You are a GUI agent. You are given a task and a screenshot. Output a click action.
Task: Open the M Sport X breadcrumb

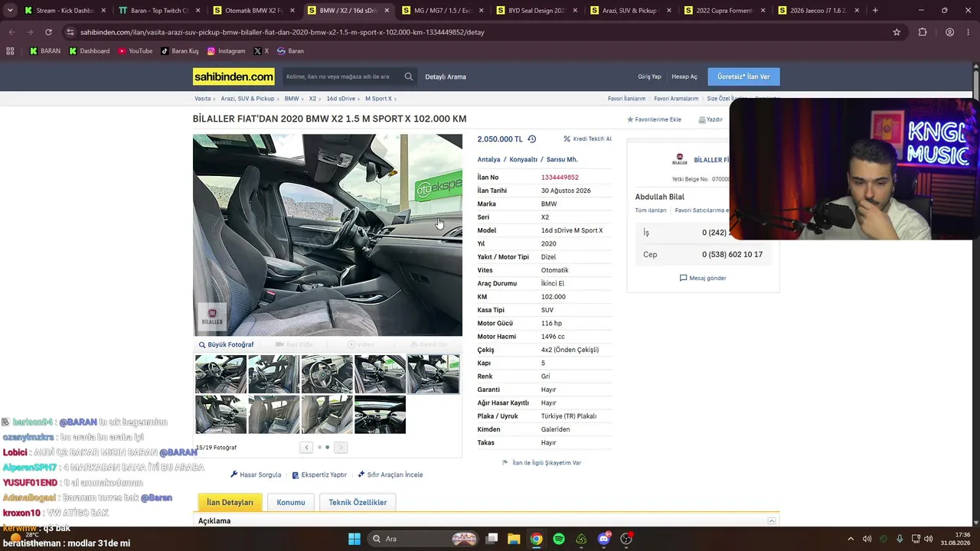click(378, 99)
